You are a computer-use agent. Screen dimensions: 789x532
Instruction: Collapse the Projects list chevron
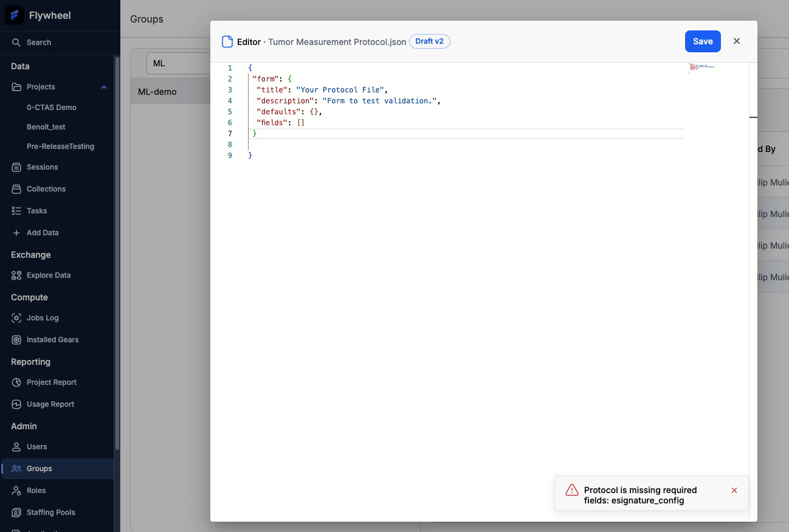point(104,87)
